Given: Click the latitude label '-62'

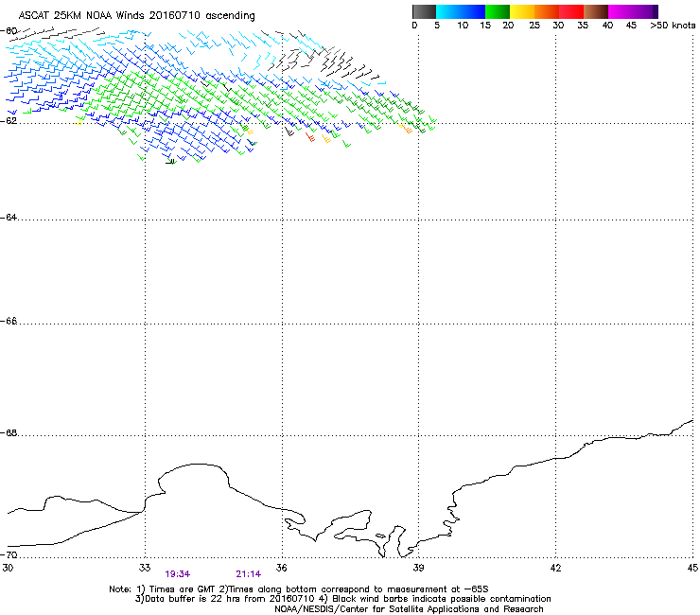Looking at the screenshot, I should (9, 120).
